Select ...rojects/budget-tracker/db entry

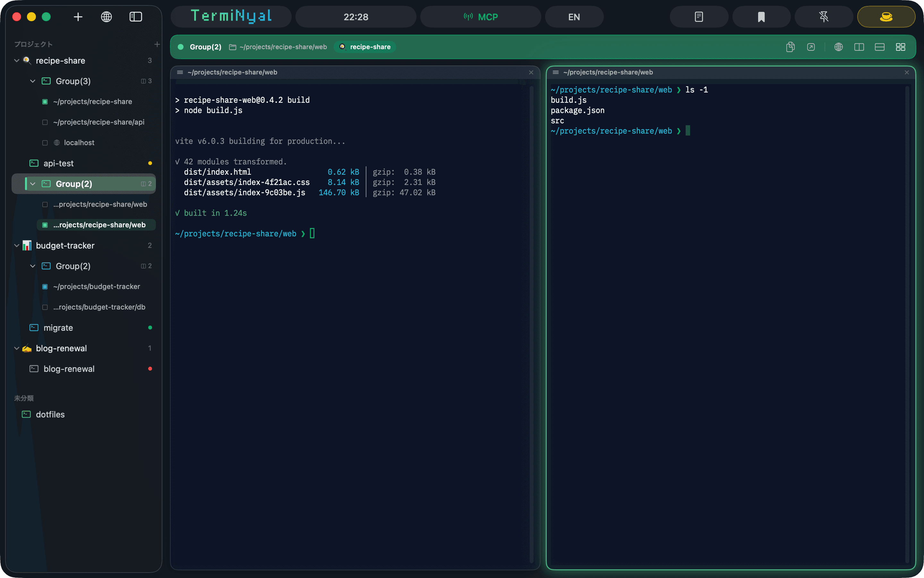(99, 307)
